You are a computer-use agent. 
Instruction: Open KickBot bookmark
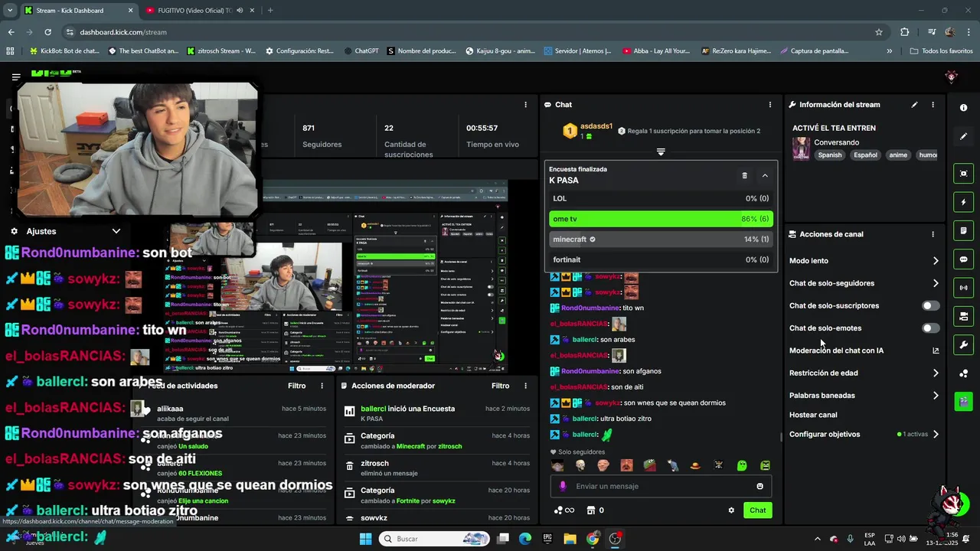[x=64, y=51]
